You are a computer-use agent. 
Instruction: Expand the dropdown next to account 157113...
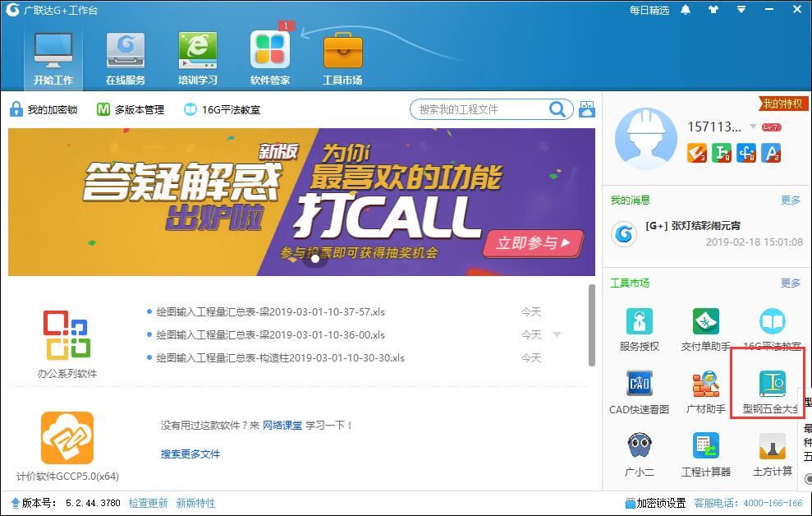click(x=753, y=127)
